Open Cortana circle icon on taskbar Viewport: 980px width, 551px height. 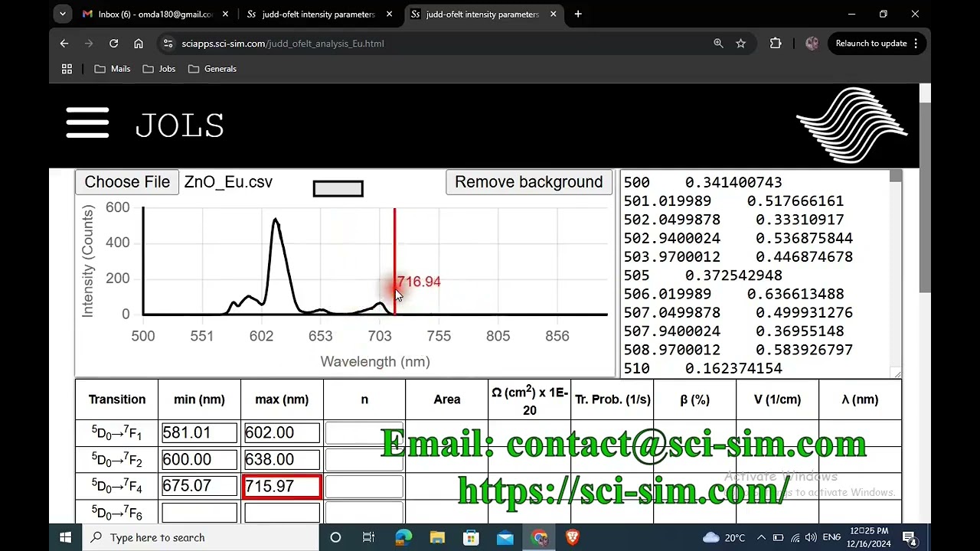tap(335, 537)
